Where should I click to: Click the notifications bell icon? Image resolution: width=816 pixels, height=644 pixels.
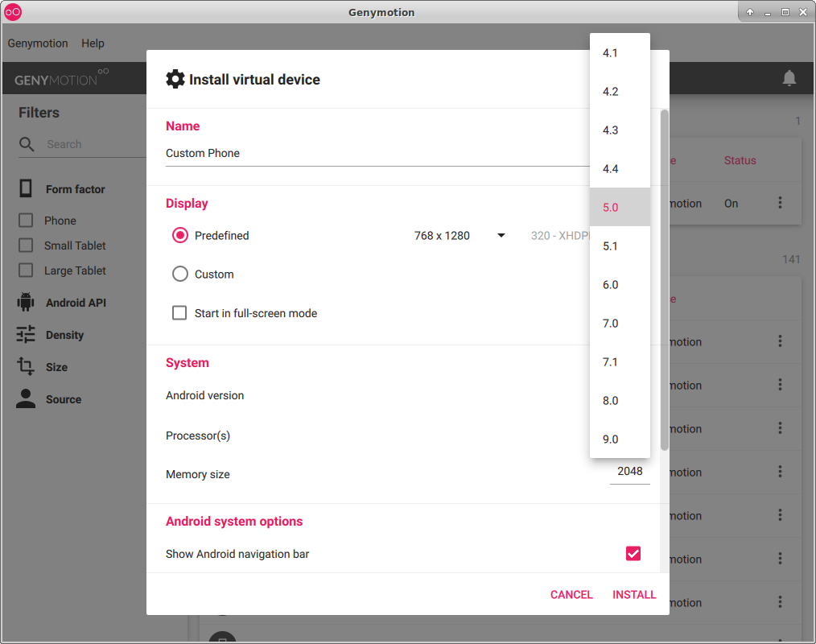(789, 79)
